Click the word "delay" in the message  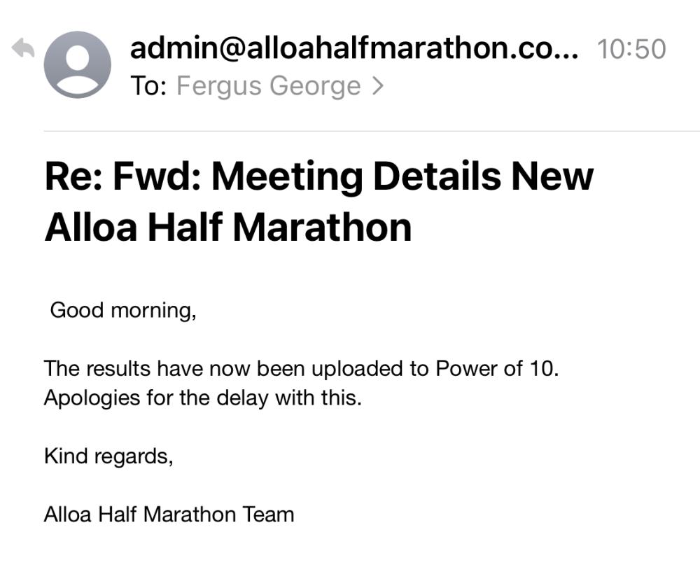coord(242,399)
